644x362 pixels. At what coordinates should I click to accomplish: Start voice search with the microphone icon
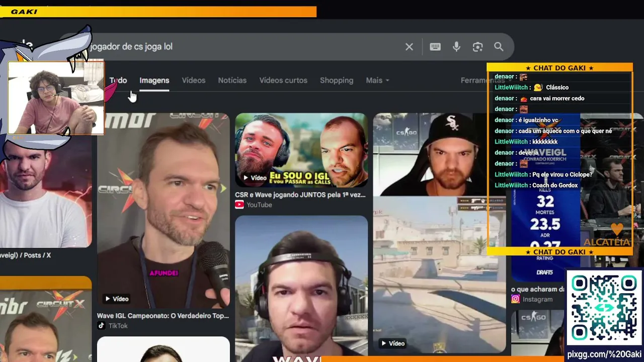(456, 47)
